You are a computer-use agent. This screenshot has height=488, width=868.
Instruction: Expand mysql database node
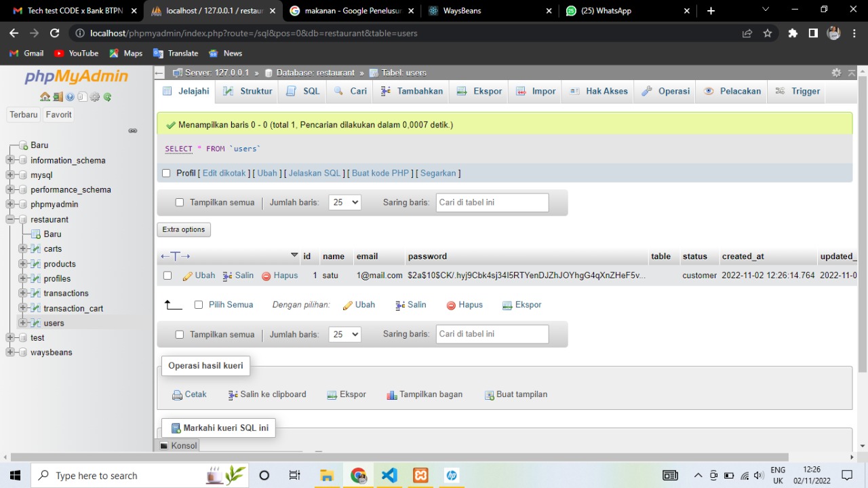click(x=10, y=175)
